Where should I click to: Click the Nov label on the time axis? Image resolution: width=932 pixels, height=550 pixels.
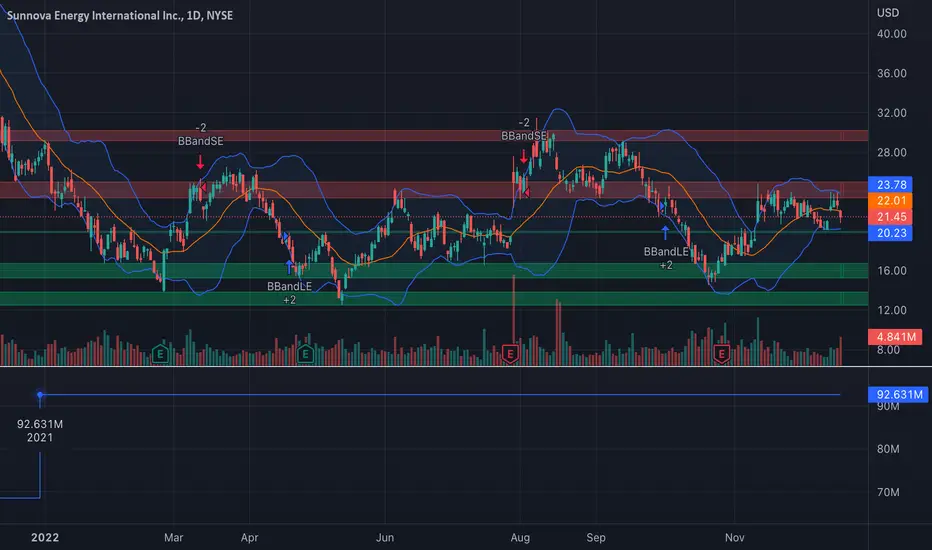tap(735, 538)
